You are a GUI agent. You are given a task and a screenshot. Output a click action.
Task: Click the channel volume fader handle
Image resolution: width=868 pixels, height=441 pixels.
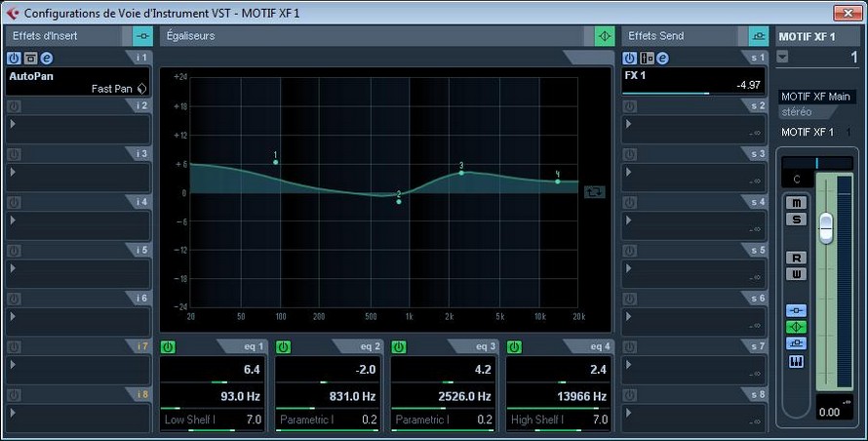(x=826, y=227)
